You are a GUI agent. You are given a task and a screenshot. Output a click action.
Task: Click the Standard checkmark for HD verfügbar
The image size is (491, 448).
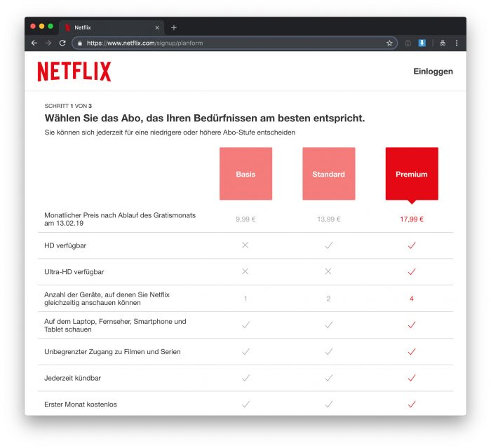click(x=329, y=245)
